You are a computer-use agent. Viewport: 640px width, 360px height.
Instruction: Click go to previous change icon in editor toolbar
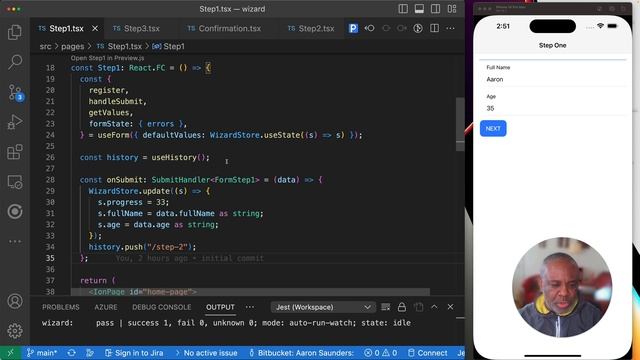(369, 28)
